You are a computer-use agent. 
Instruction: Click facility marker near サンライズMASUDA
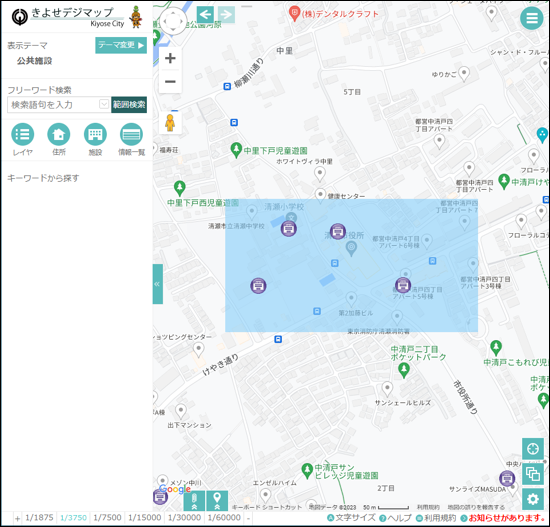[507, 478]
